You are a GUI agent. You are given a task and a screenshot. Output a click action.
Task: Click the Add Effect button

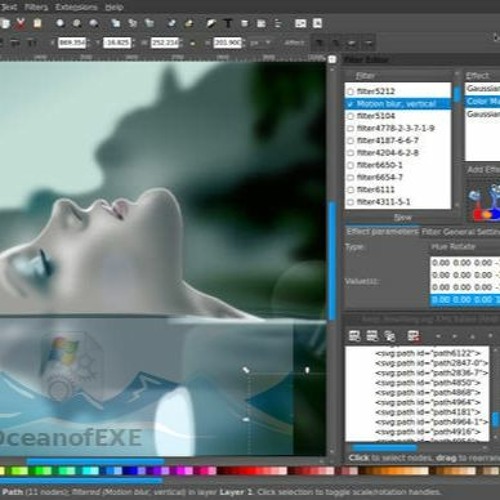[483, 170]
